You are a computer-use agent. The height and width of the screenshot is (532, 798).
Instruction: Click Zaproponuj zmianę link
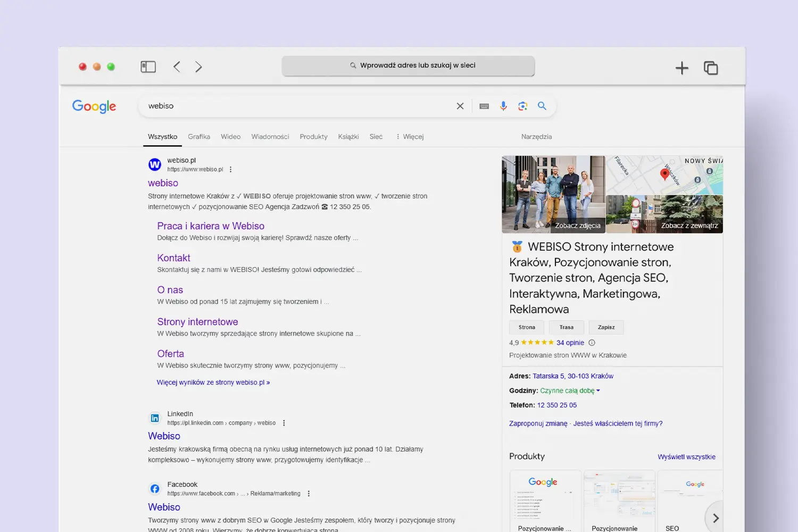click(x=538, y=423)
